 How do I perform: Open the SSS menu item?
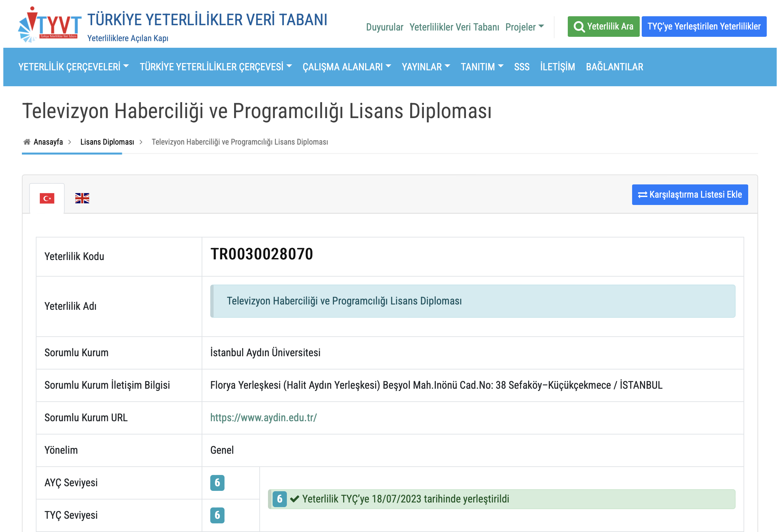[x=522, y=67]
